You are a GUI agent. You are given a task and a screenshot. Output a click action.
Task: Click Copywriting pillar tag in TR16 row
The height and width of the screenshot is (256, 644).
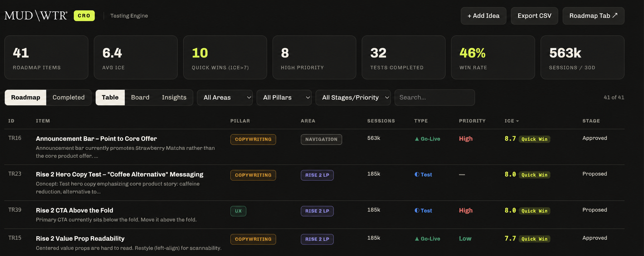pyautogui.click(x=253, y=139)
